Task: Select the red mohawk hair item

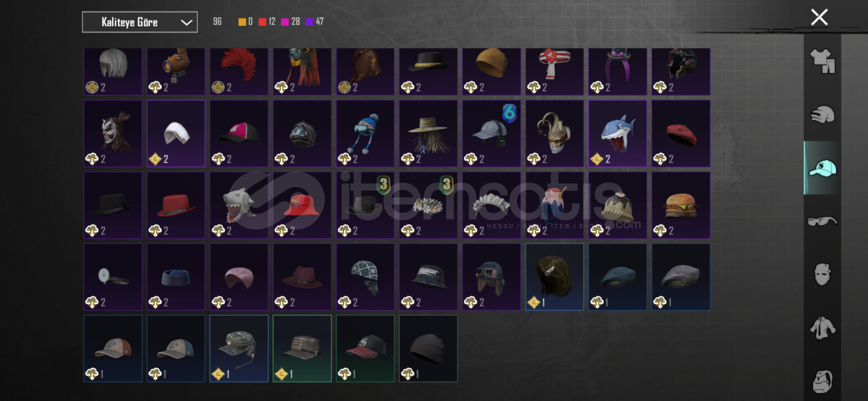Action: pos(239,71)
